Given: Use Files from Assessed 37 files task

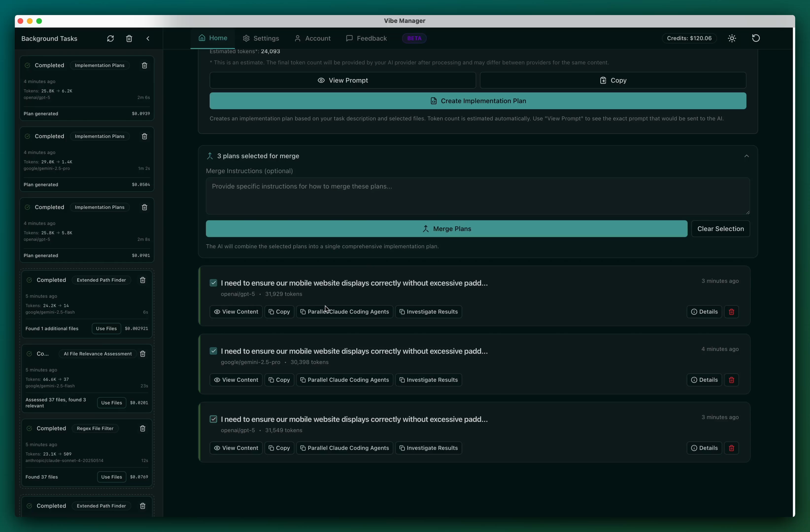Looking at the screenshot, I should pos(112,403).
